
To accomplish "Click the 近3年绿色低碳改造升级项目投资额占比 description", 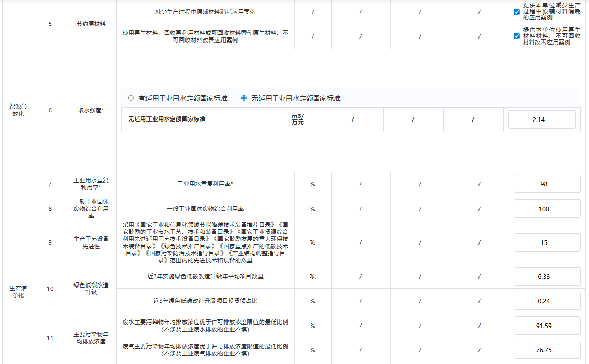I will pos(205,301).
